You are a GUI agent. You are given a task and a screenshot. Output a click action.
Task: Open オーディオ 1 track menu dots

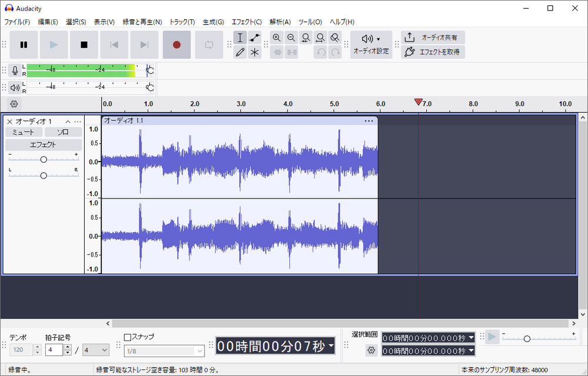click(x=77, y=122)
